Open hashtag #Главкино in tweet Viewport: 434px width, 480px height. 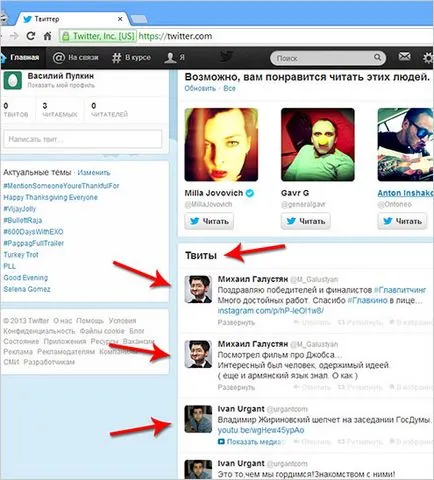tap(367, 300)
